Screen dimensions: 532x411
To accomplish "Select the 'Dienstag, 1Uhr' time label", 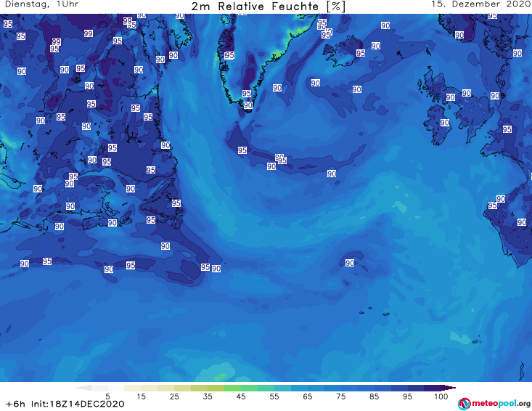I will pyautogui.click(x=41, y=4).
